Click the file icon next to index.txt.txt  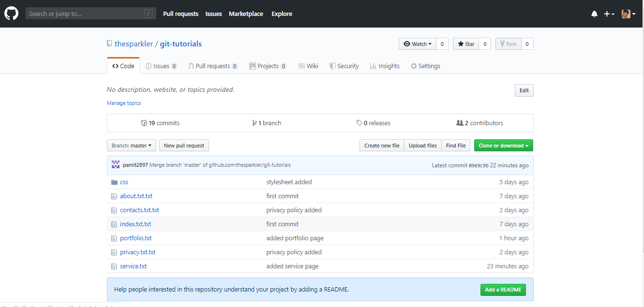coord(114,224)
